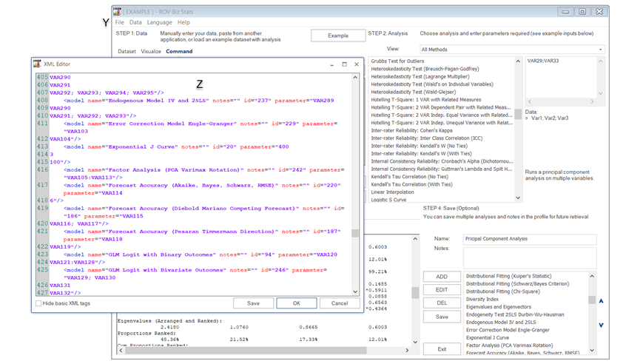Screen dimensions: 643x364
Task: Click the ADD button
Action: coord(442,277)
